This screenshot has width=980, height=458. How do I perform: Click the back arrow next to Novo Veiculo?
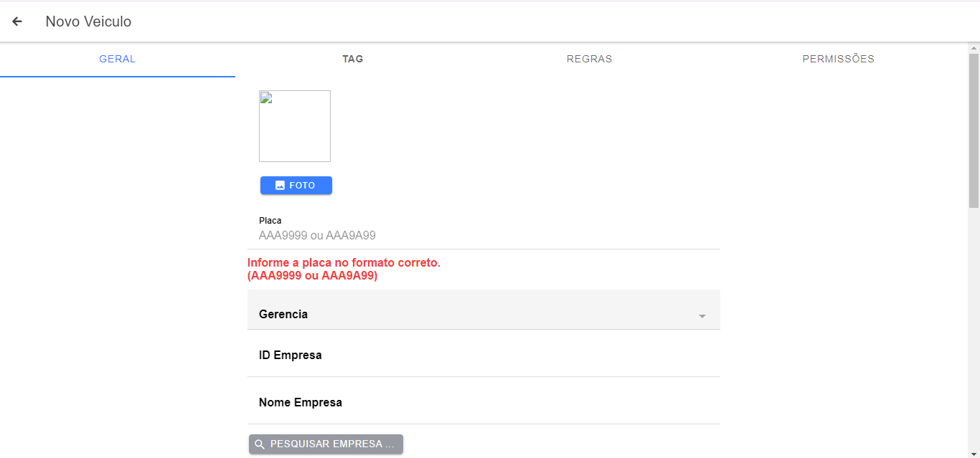[x=17, y=22]
